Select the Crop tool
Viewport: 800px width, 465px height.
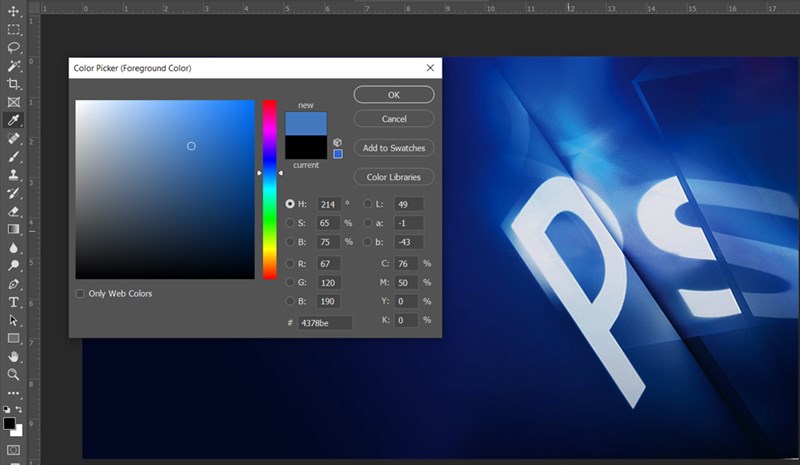(13, 84)
